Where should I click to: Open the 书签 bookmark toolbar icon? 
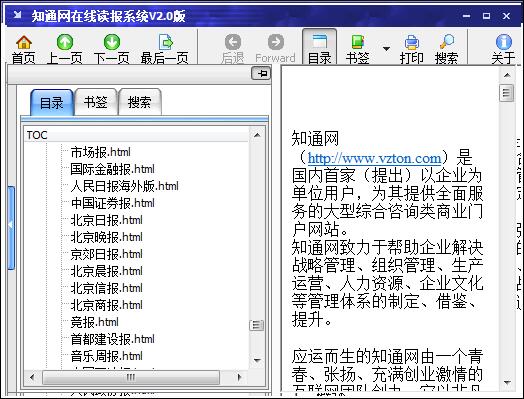(358, 42)
